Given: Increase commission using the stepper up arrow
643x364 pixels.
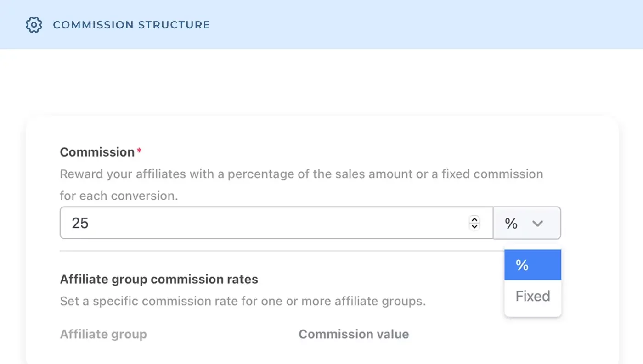Looking at the screenshot, I should [474, 219].
